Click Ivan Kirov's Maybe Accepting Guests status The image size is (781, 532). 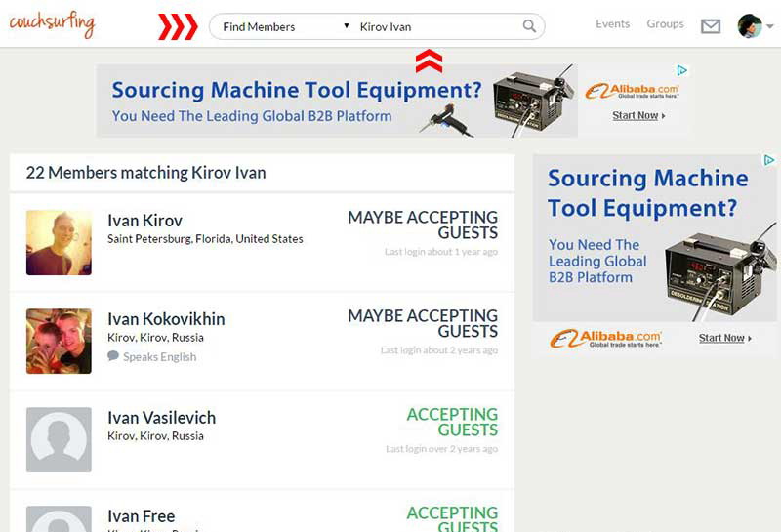(x=423, y=225)
